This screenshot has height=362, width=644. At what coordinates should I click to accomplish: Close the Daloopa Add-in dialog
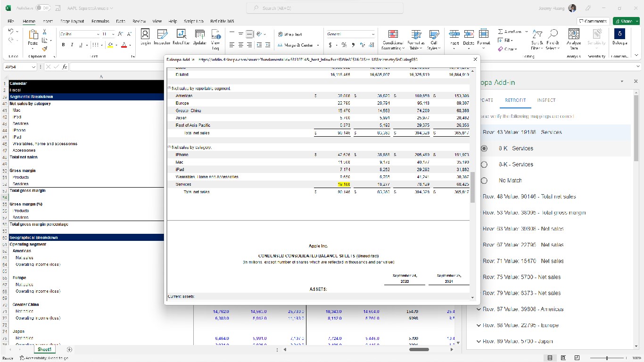click(x=475, y=59)
